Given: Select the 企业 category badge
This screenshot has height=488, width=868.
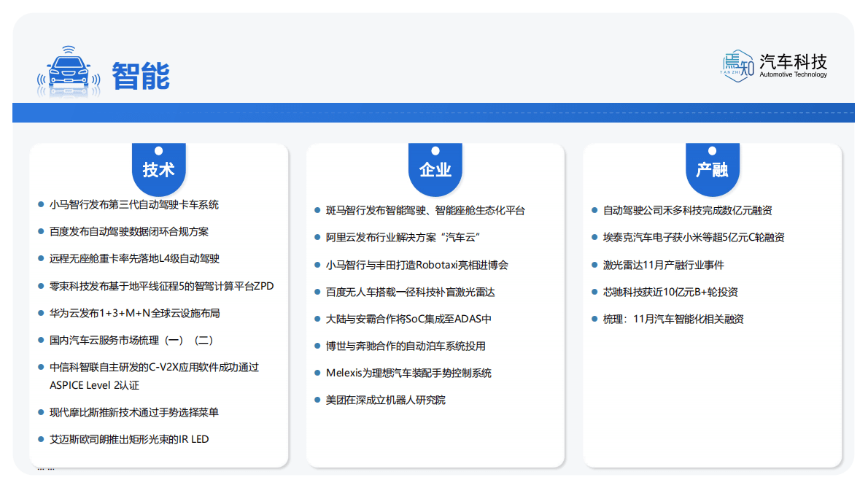Looking at the screenshot, I should coord(435,169).
